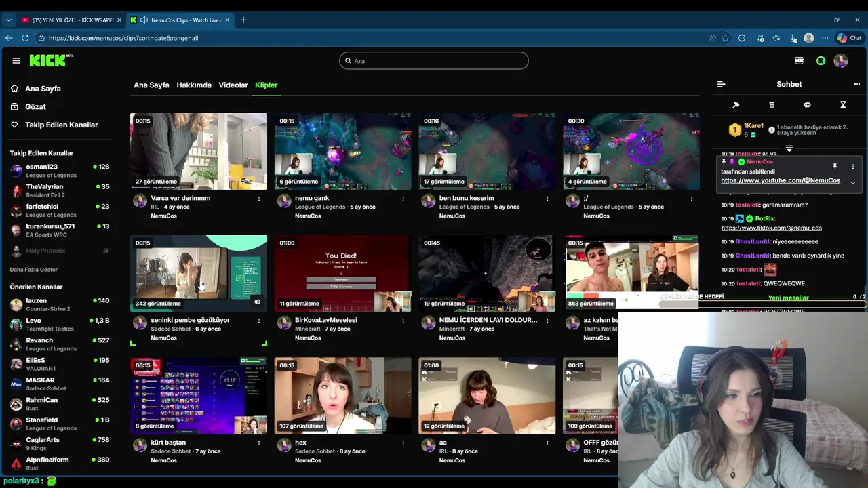Open options for 'nemu gank' clip
This screenshot has width=868, height=488.
tap(403, 199)
